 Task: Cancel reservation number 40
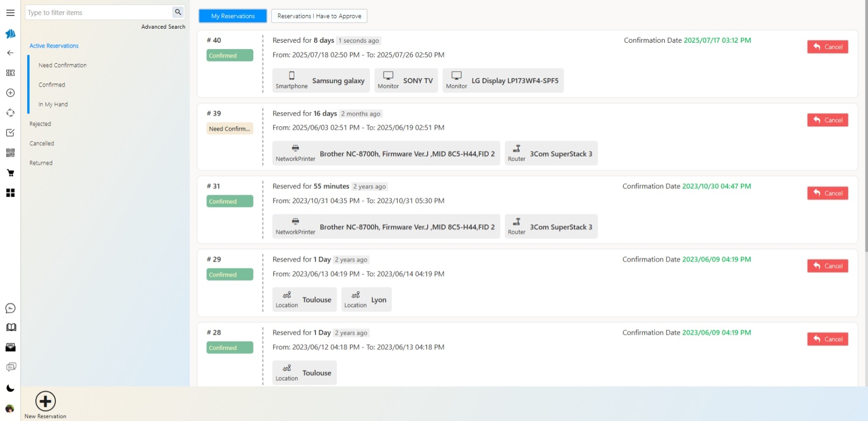(827, 47)
